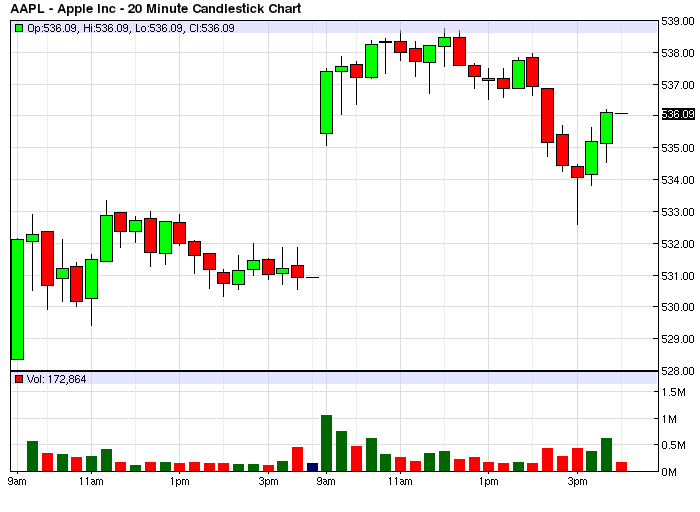Click the 535.00 price axis label
700x512 pixels.
tap(678, 148)
